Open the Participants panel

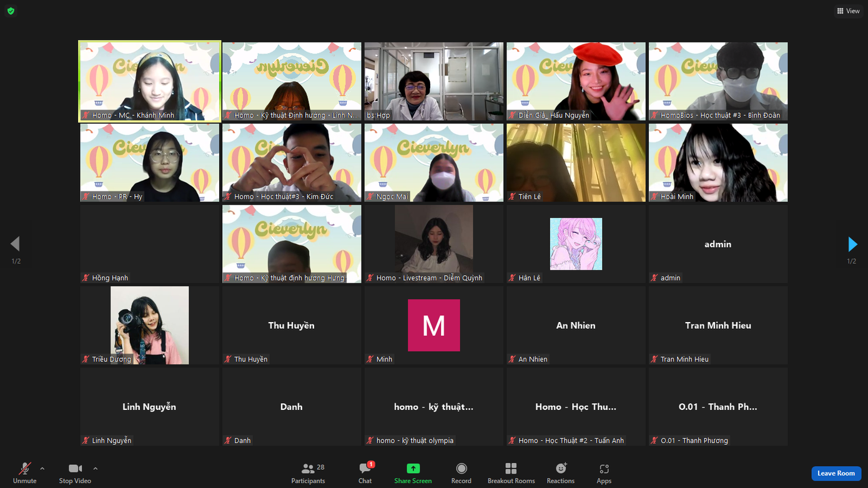pyautogui.click(x=308, y=473)
